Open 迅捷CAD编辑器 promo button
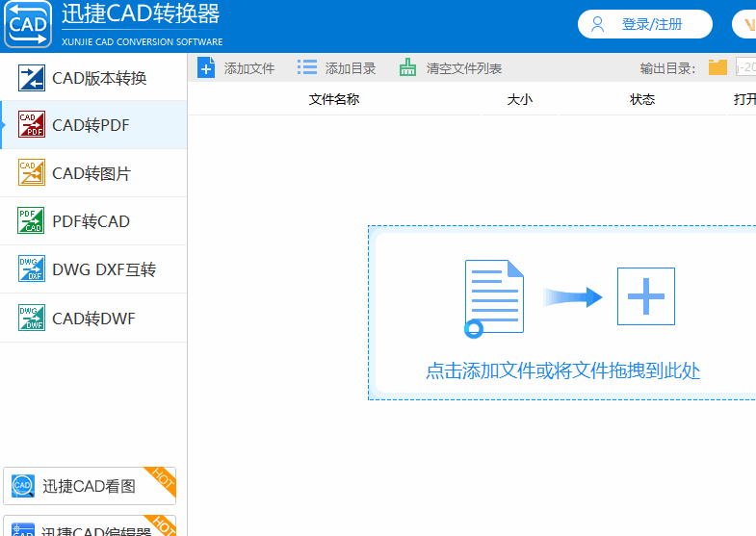 click(x=90, y=525)
